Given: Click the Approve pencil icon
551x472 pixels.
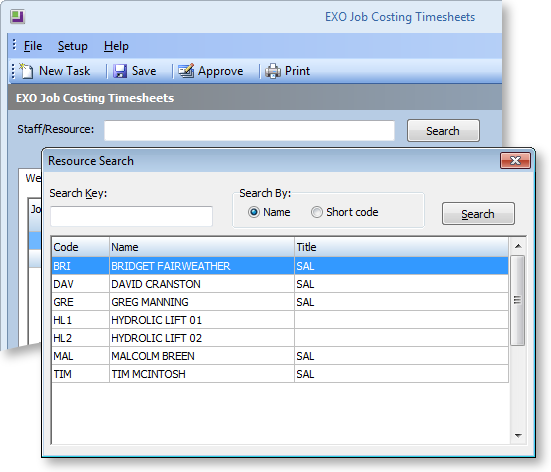Looking at the screenshot, I should (x=186, y=71).
